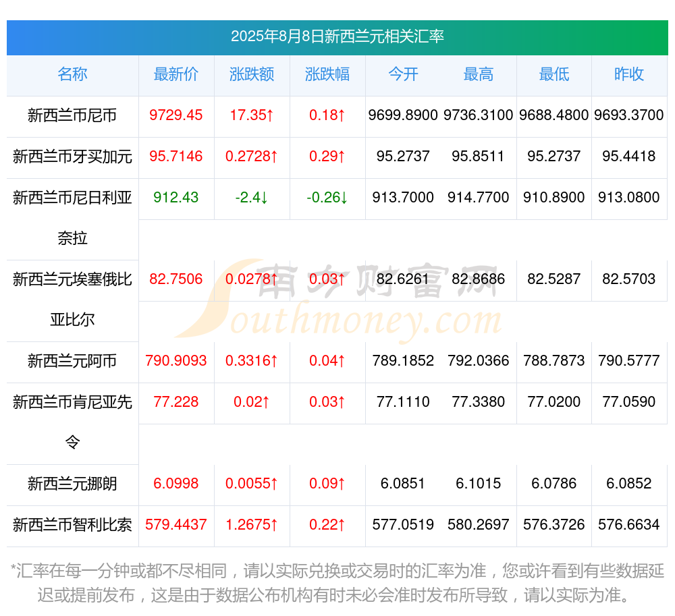The image size is (675, 616).
Task: Select the row name 新西兰元阿币
Action: [72, 361]
